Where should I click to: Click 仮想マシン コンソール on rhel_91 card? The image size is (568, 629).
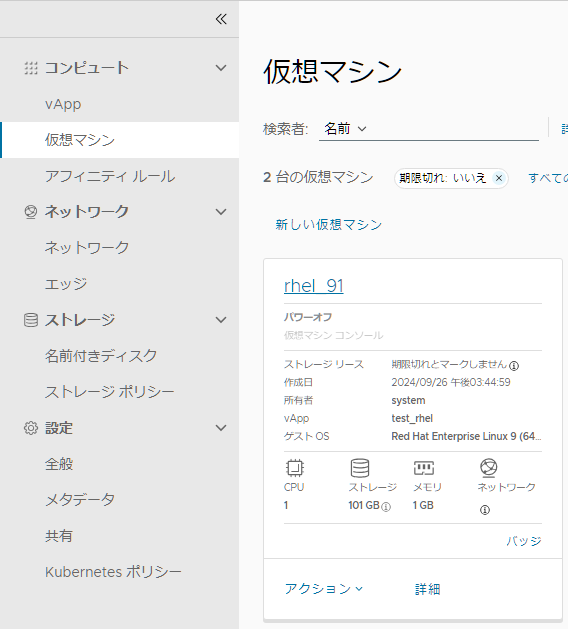pos(334,335)
